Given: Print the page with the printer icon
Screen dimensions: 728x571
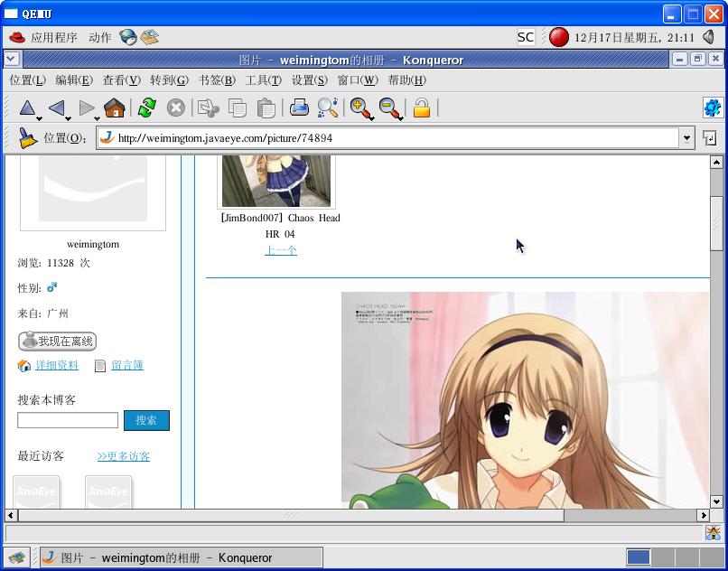Looking at the screenshot, I should [x=299, y=108].
